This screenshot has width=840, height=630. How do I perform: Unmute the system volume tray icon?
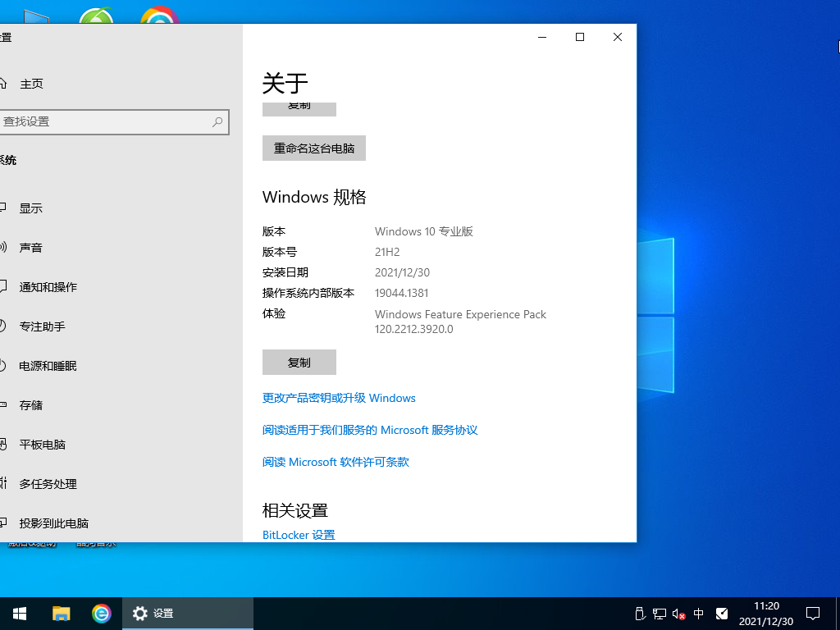pos(678,614)
